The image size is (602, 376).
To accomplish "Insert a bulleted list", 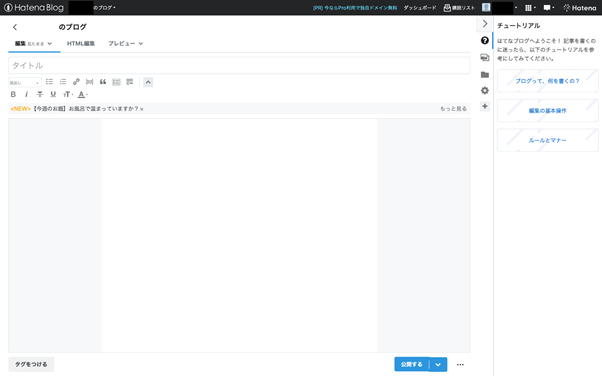I will pos(49,82).
